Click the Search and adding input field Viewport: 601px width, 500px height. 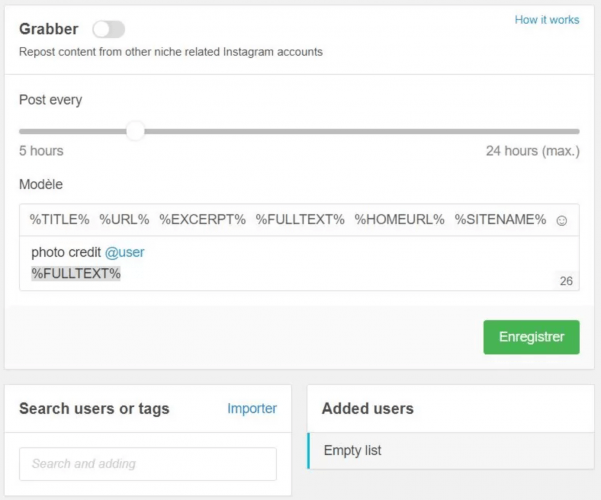(148, 464)
